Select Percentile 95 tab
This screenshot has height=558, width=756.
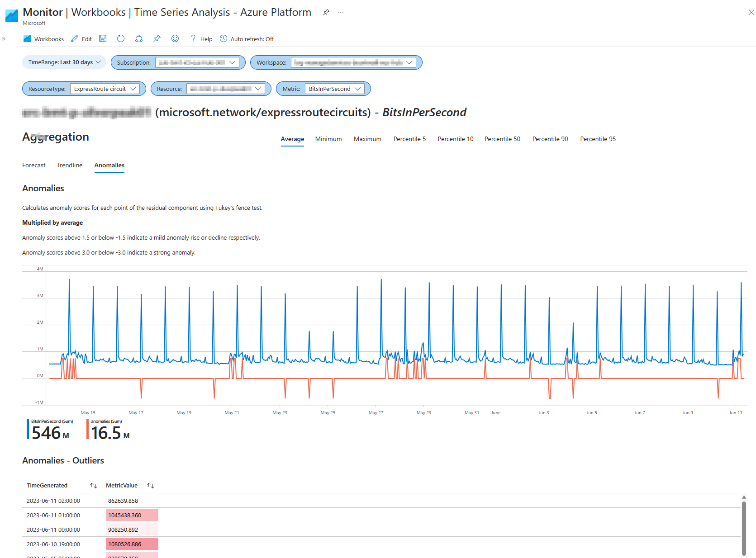(x=598, y=139)
